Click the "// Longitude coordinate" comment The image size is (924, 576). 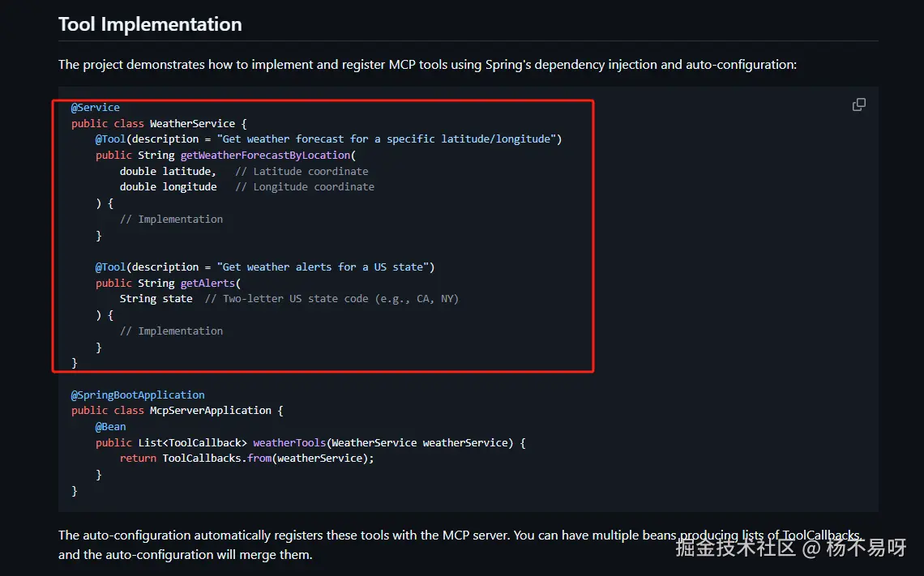point(305,186)
